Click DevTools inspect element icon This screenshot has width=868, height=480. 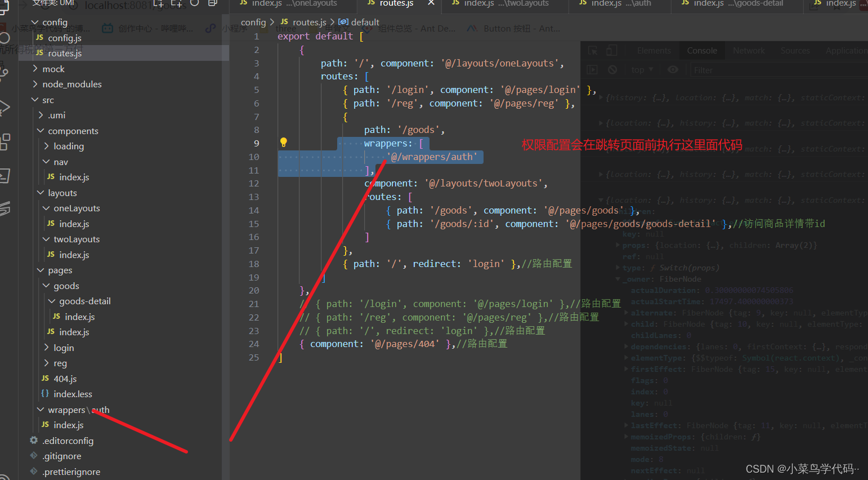click(593, 51)
